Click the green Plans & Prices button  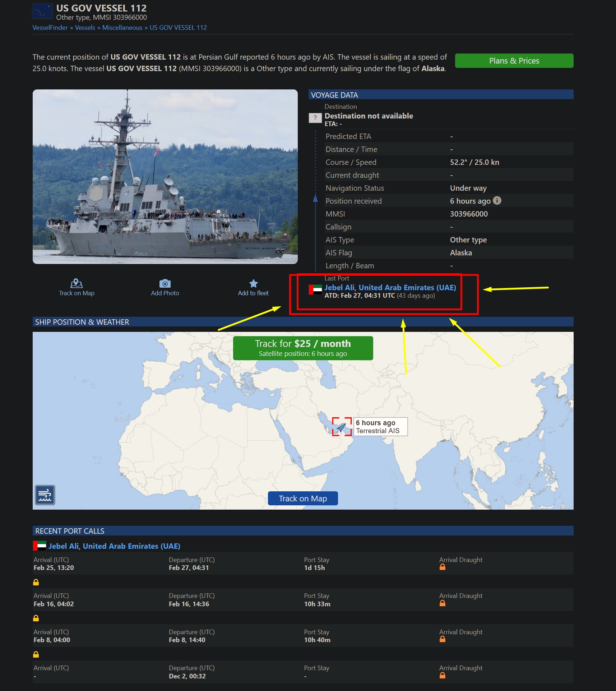point(514,61)
